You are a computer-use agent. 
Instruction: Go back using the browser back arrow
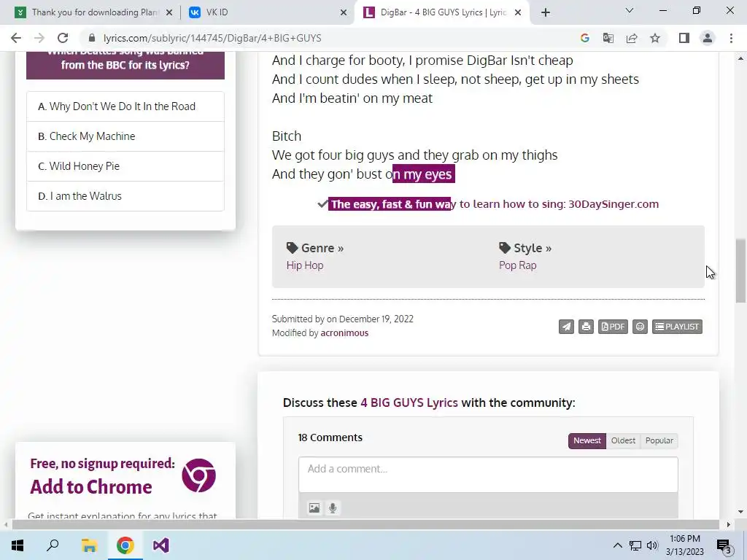point(16,38)
